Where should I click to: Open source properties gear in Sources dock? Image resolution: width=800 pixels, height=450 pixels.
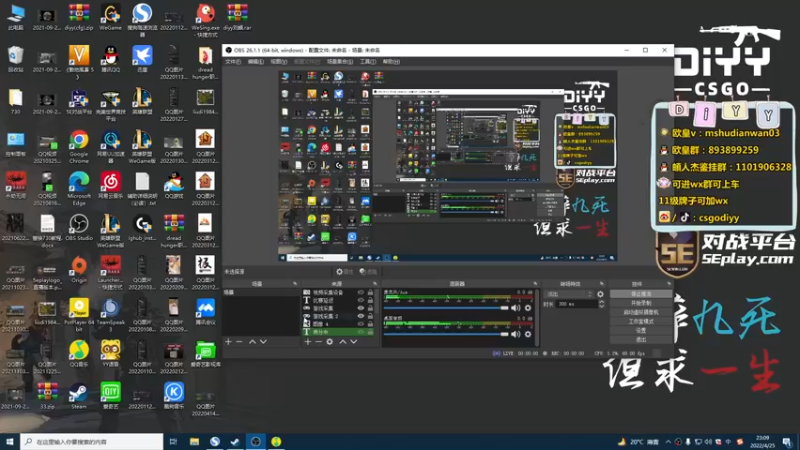(x=330, y=341)
